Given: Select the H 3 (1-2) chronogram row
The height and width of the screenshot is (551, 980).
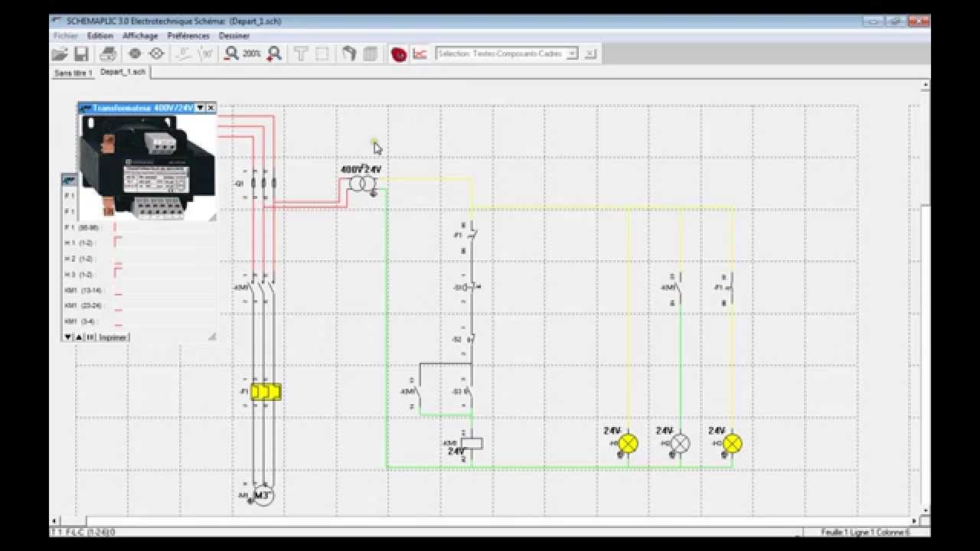Looking at the screenshot, I should click(x=138, y=274).
